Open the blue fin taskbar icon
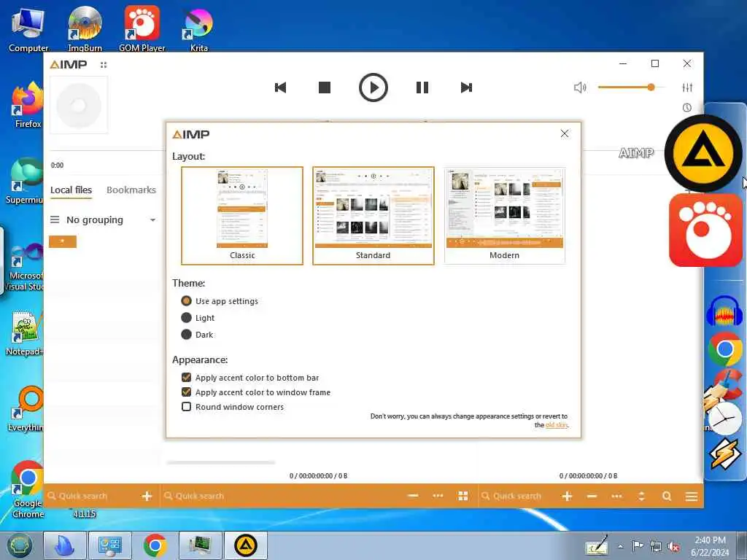 (65, 545)
